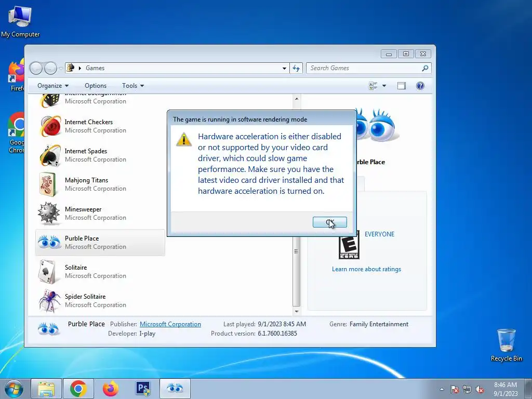Image resolution: width=532 pixels, height=399 pixels.
Task: Expand the address bar history dropdown
Action: coord(284,68)
